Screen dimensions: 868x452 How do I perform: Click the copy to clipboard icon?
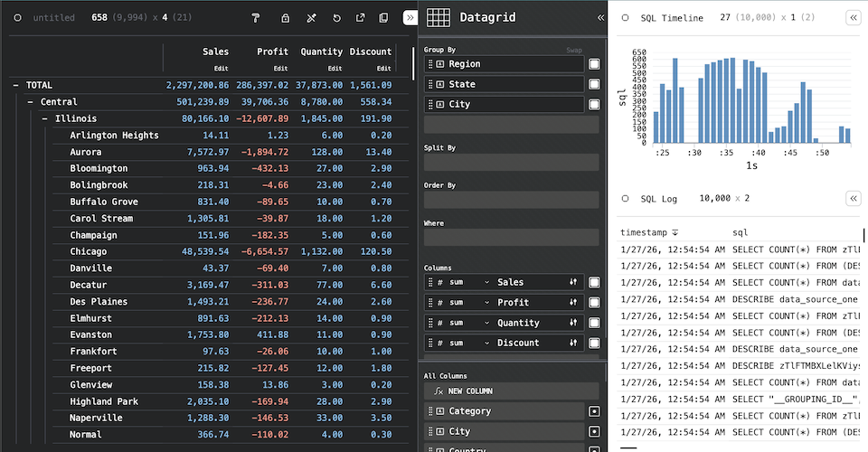click(384, 18)
